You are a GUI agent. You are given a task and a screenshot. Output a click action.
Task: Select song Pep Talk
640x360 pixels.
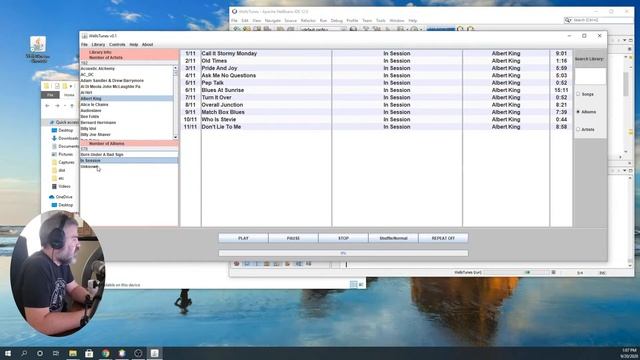[x=212, y=83]
